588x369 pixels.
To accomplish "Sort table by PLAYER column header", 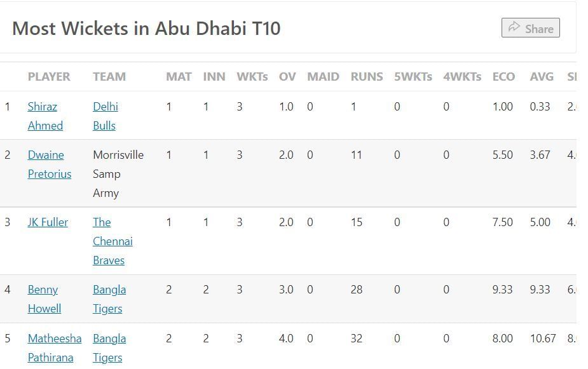I will (x=49, y=77).
